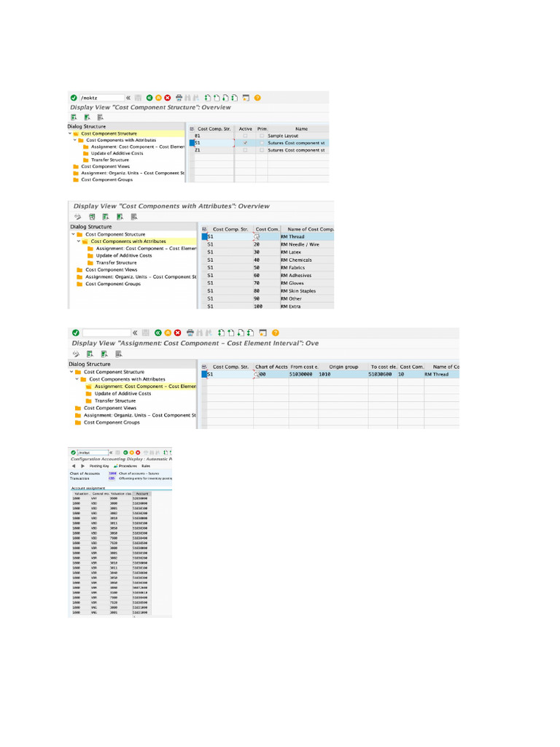Screen dimensions: 560x747
Task: Click search help icon in RM Thread row Cost Com. cell
Action: [x=257, y=237]
